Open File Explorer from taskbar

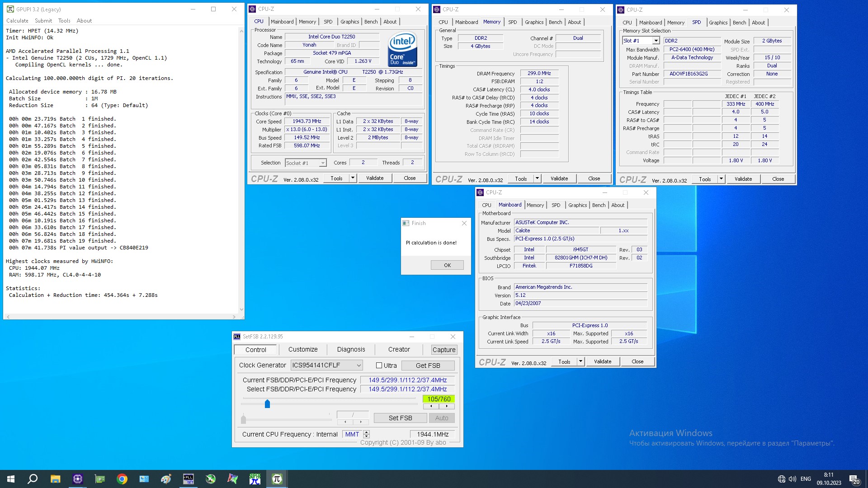[55, 479]
